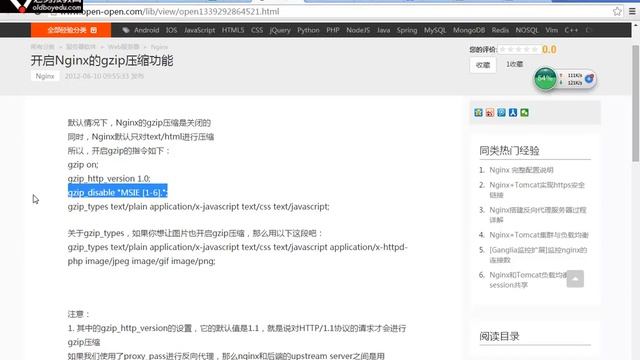The width and height of the screenshot is (640, 360).
Task: Open the NodeJS category
Action: pos(358,30)
